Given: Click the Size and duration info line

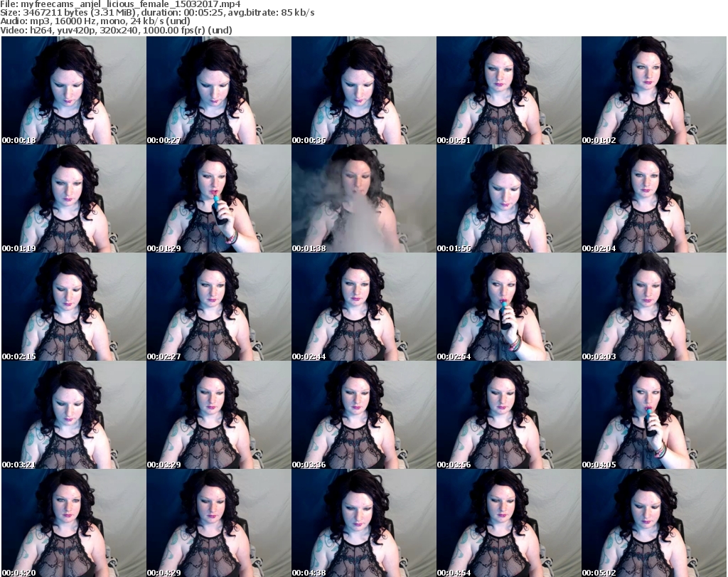Looking at the screenshot, I should click(x=157, y=13).
